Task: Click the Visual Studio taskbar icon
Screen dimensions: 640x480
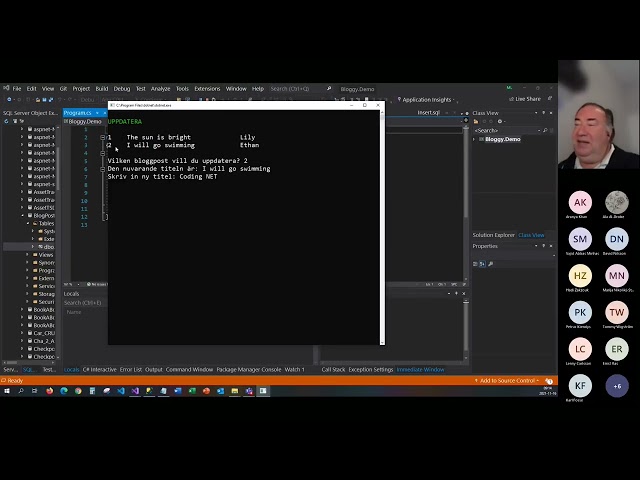Action: (x=135, y=391)
